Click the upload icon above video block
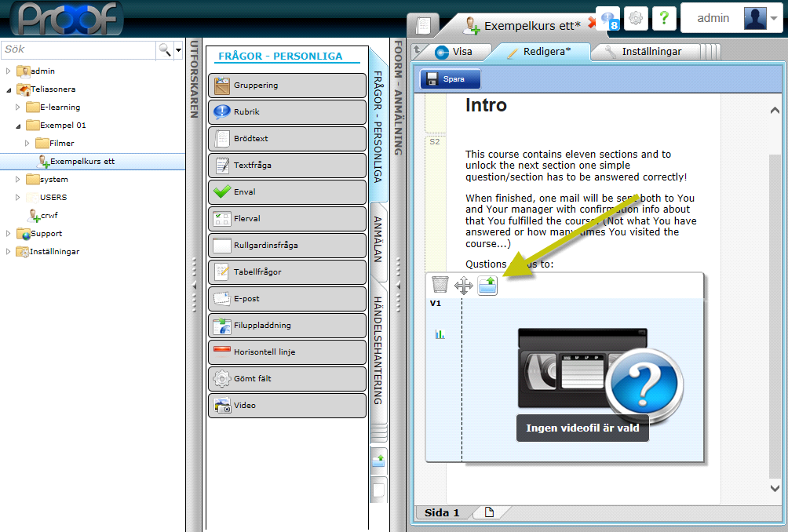 (487, 286)
